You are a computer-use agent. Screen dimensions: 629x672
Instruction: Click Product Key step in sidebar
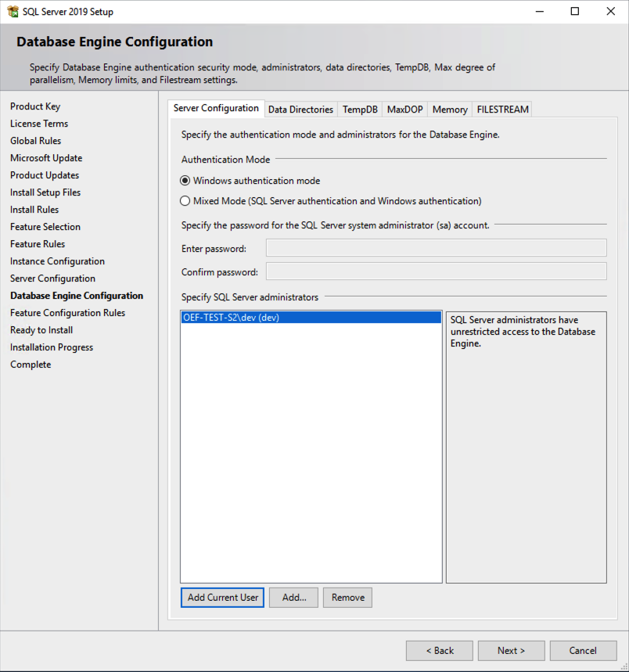coord(35,106)
